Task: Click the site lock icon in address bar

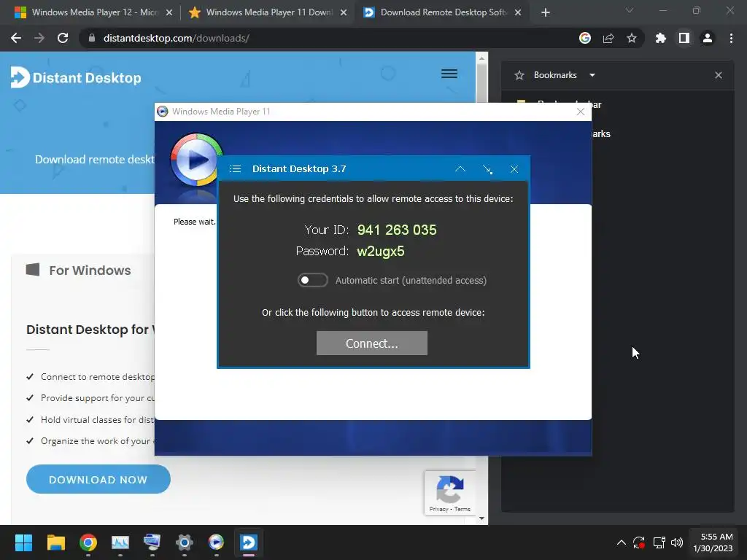Action: (92, 38)
